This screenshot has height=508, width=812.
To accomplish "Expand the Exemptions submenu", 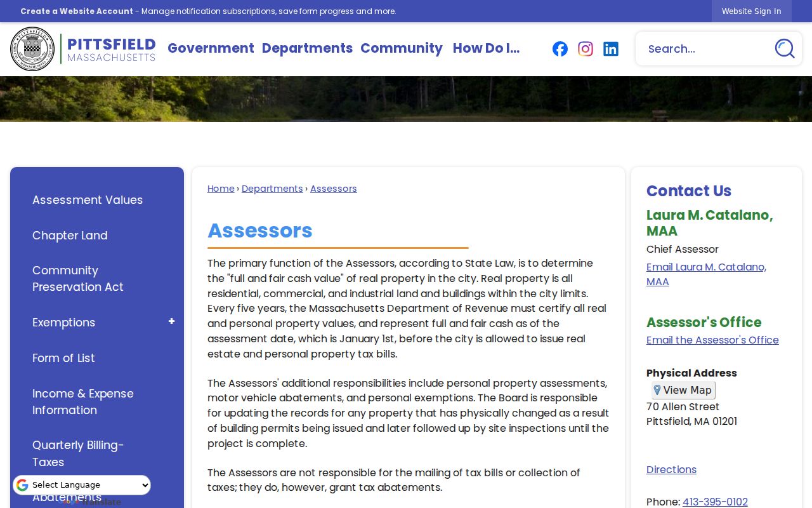I will pos(171,322).
